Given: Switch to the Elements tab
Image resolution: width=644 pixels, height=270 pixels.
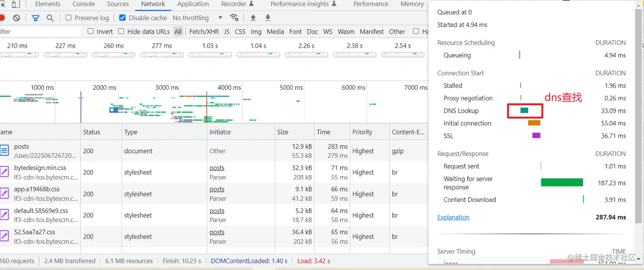Looking at the screenshot, I should [48, 4].
